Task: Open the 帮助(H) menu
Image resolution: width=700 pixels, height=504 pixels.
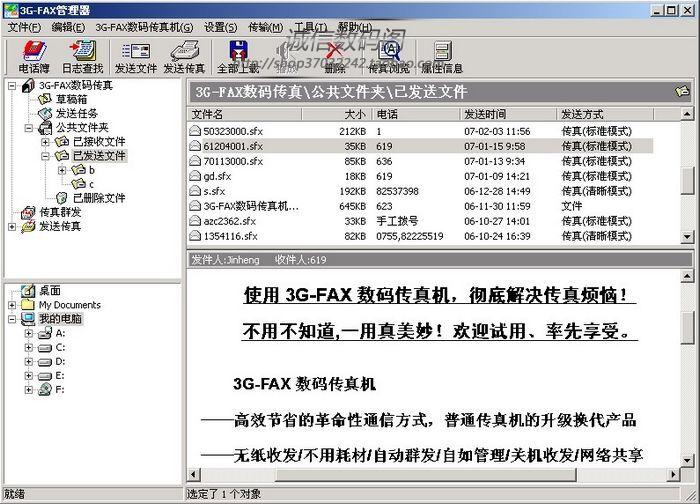Action: pyautogui.click(x=354, y=28)
